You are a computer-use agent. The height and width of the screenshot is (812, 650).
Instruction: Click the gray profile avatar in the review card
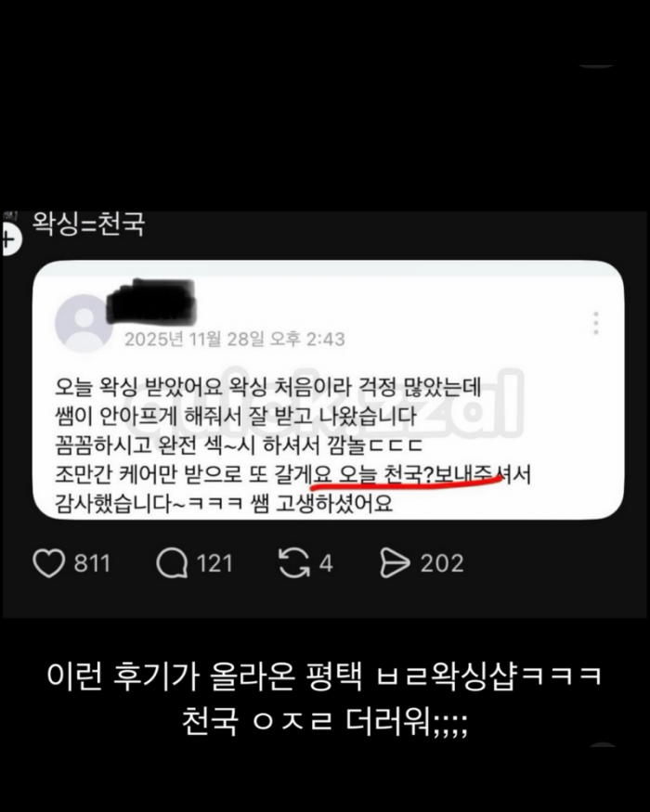coord(84,323)
